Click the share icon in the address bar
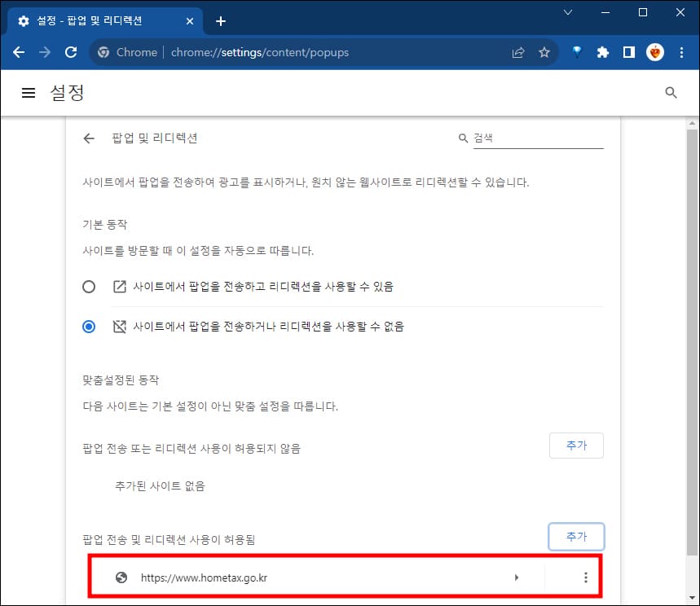The width and height of the screenshot is (700, 606). pos(517,51)
